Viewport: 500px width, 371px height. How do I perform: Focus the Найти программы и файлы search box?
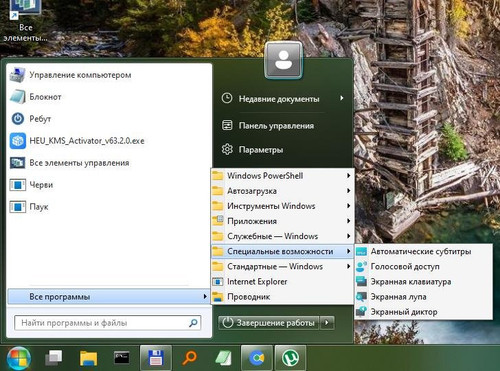tap(107, 323)
